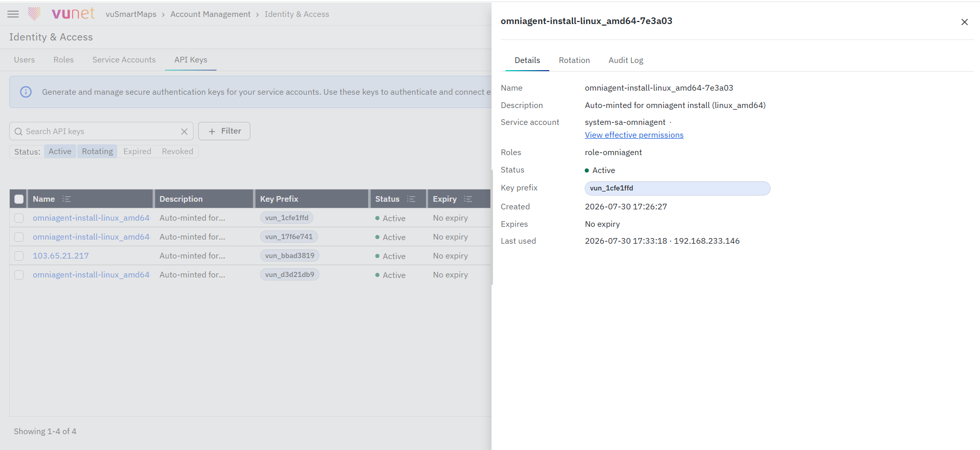Close the omniagent key details panel
980x450 pixels.
tap(965, 22)
